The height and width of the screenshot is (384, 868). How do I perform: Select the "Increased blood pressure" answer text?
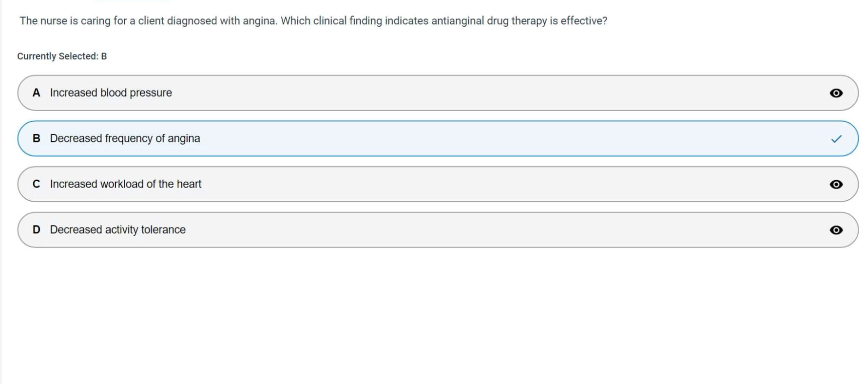tap(111, 93)
